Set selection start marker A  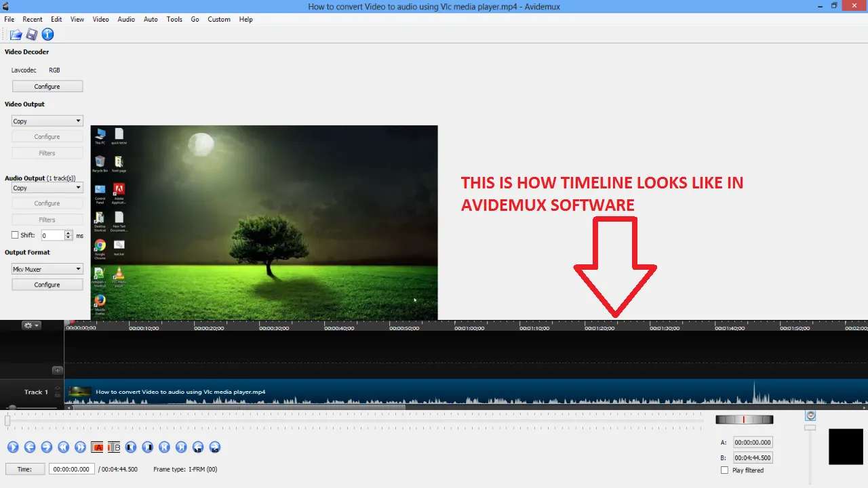[98, 447]
